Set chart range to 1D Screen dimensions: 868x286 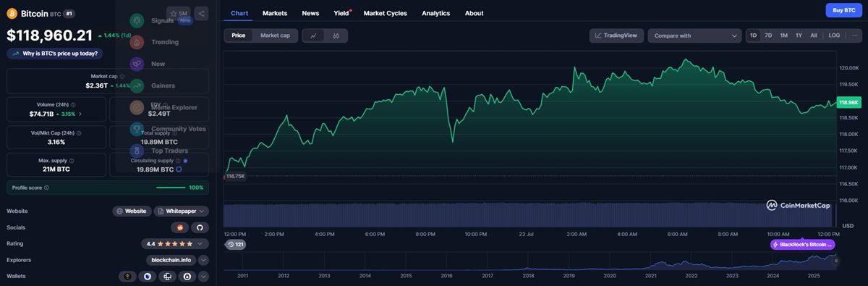point(754,35)
